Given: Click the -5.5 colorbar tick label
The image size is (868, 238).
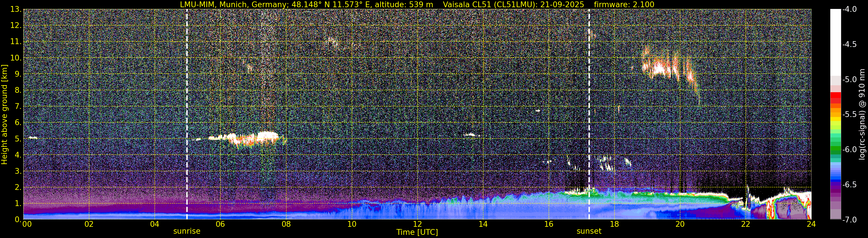Looking at the screenshot, I should 850,114.
